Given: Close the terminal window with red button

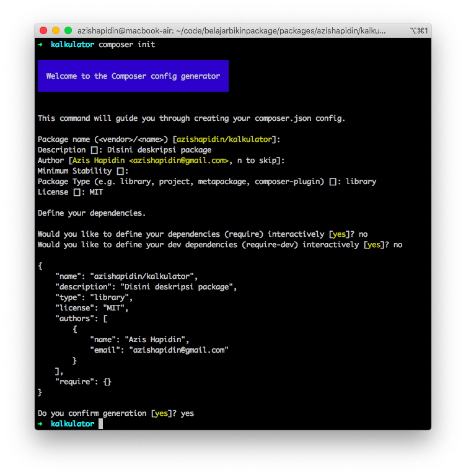Looking at the screenshot, I should pos(43,30).
